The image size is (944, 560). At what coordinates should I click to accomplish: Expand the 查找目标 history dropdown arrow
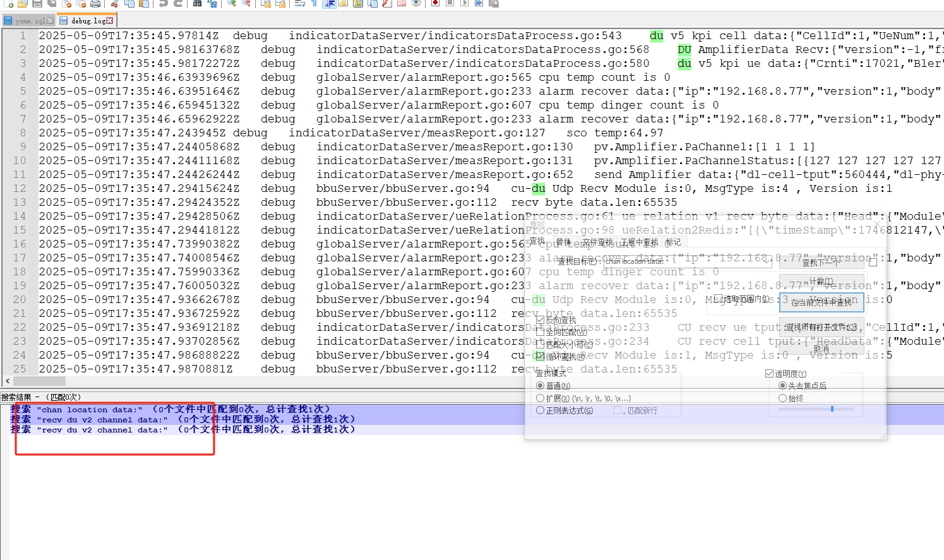coord(767,262)
